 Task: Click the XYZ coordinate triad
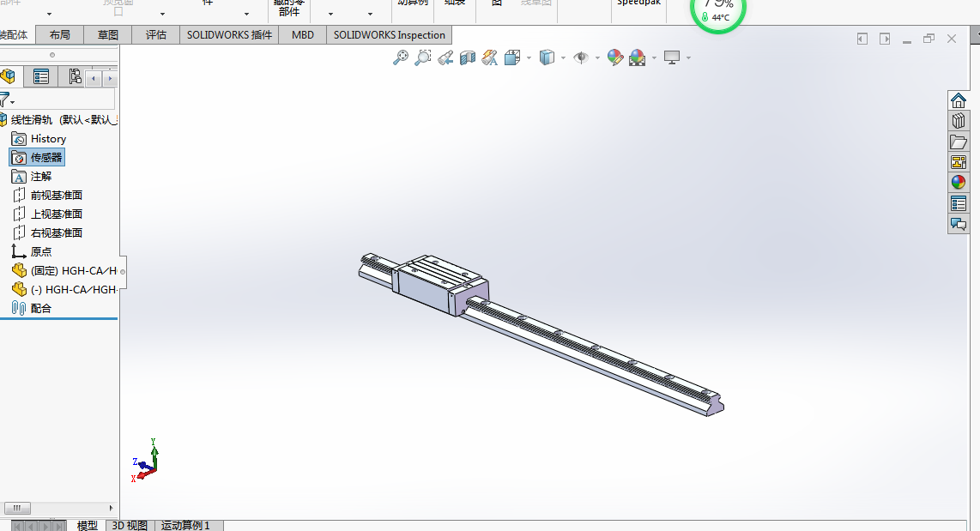146,460
